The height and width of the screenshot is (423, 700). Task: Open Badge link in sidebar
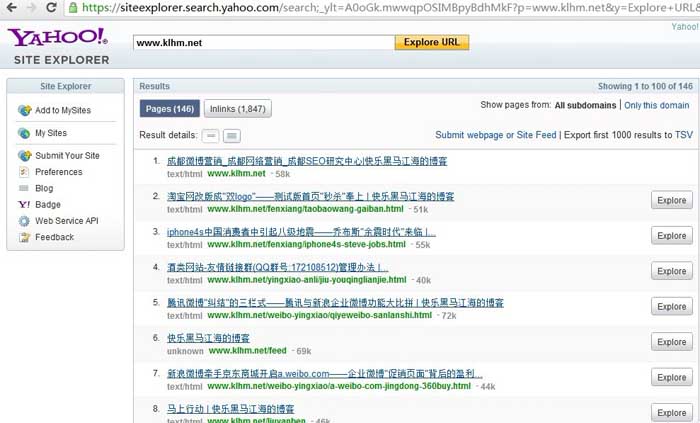click(48, 204)
